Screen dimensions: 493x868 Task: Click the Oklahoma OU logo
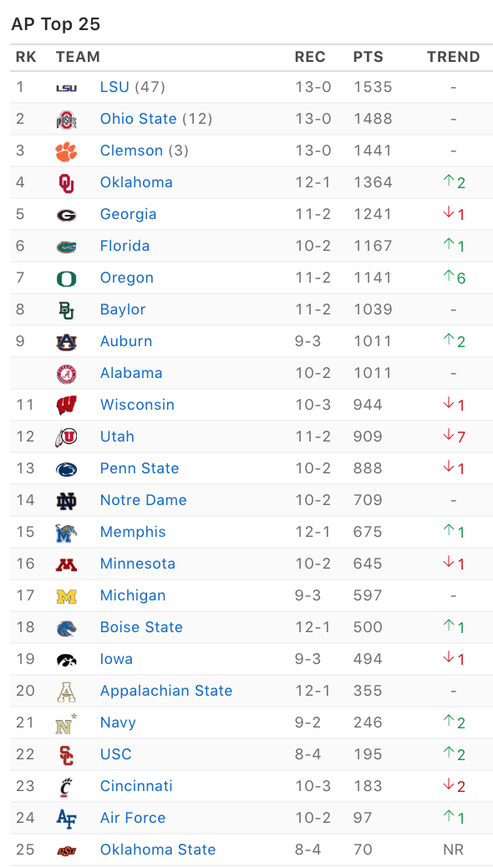(x=66, y=182)
